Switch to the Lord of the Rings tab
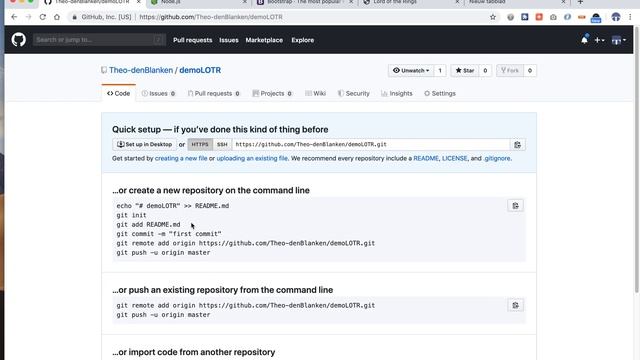The height and width of the screenshot is (360, 640). click(410, 2)
